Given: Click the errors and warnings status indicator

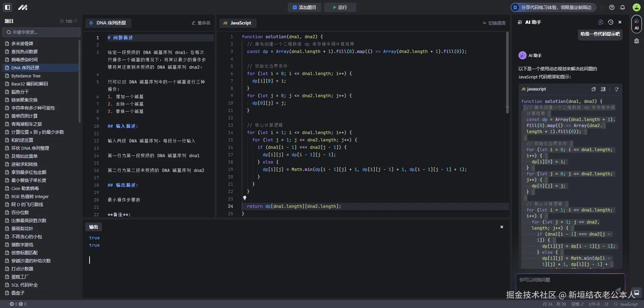Looking at the screenshot, I should [18, 304].
